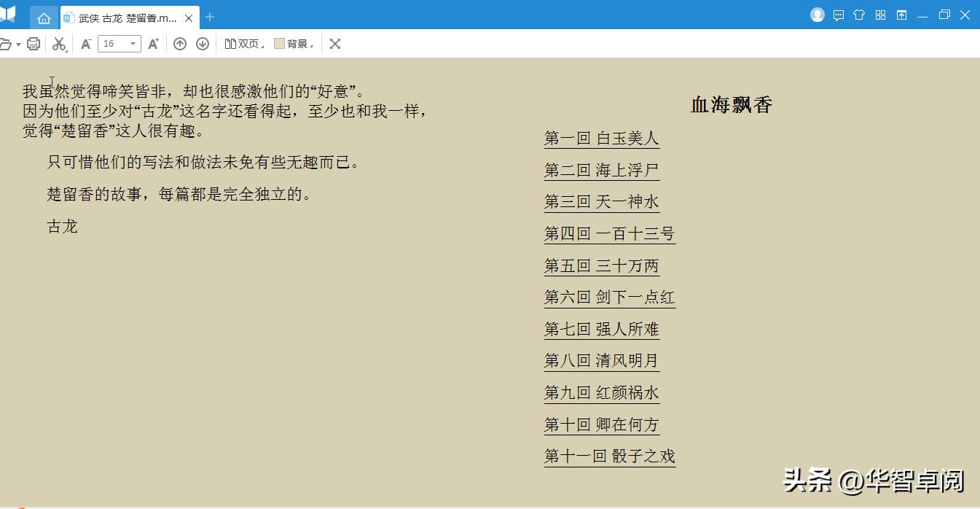Open the feedback message icon
Image resolution: width=980 pixels, height=509 pixels.
click(839, 15)
